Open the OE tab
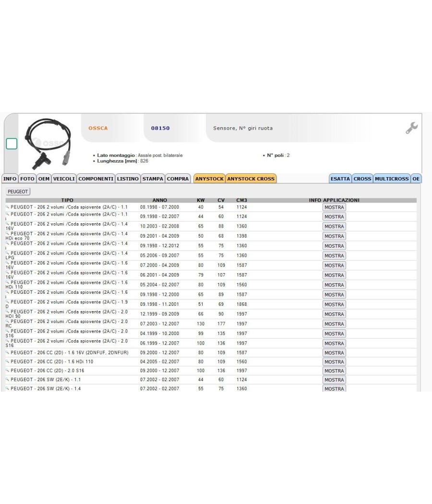The image size is (432, 504). point(416,179)
